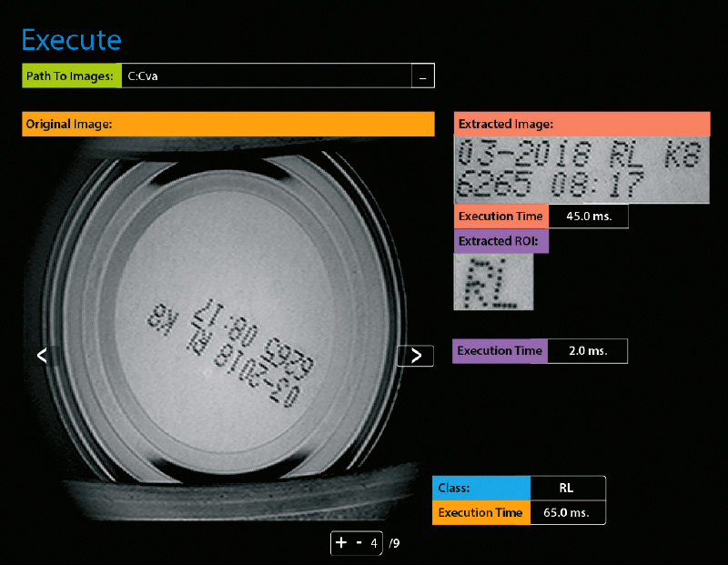Click the Extracted ROI purple label
This screenshot has width=728, height=565.
point(500,241)
